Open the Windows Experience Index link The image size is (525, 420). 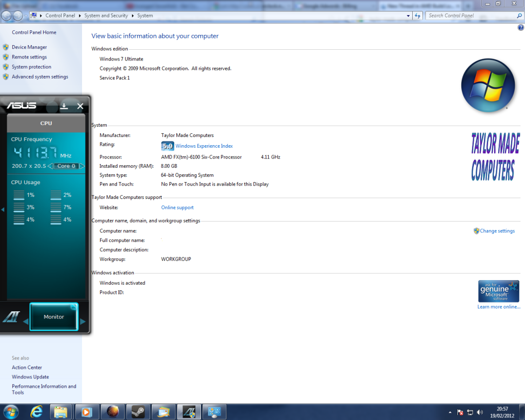[204, 146]
